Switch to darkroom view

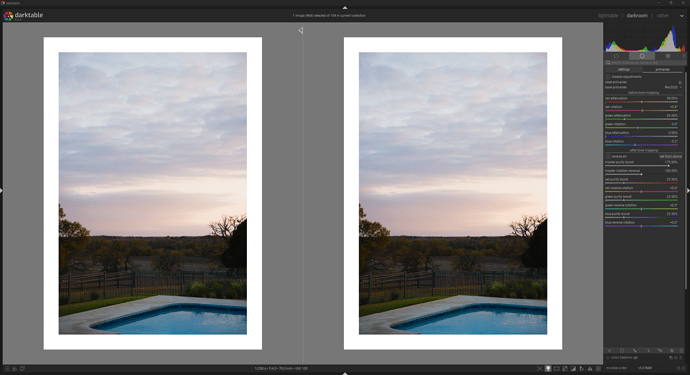pyautogui.click(x=637, y=15)
